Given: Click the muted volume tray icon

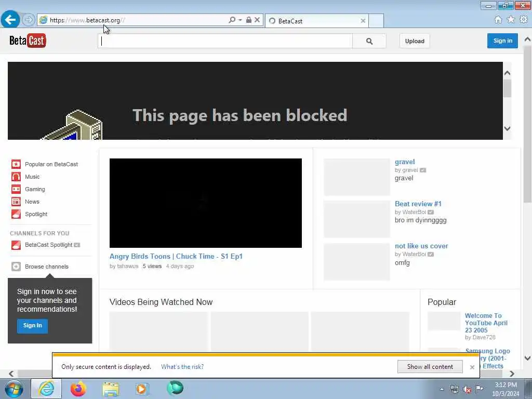Looking at the screenshot, I should (467, 390).
